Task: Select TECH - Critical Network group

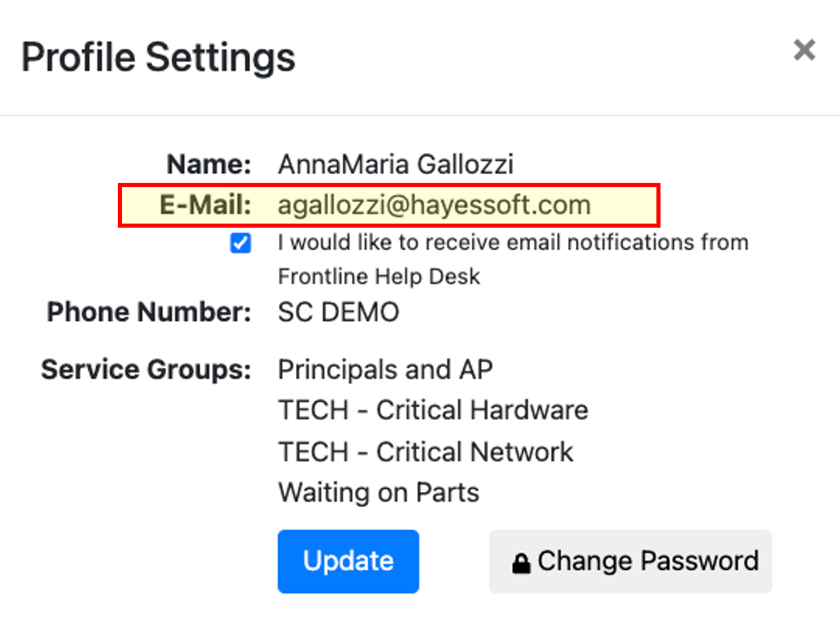Action: [x=425, y=452]
